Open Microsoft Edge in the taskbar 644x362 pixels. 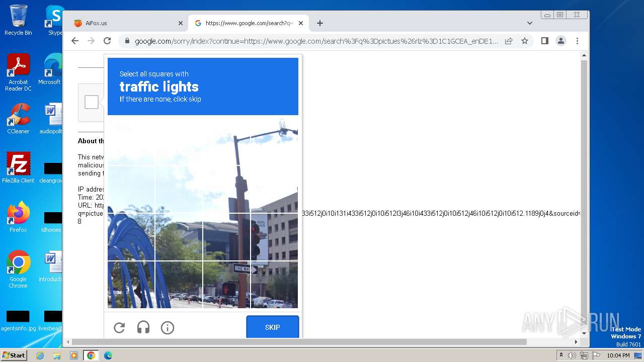click(108, 355)
